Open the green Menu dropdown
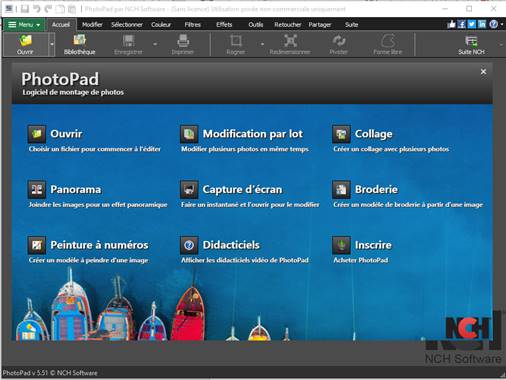The height and width of the screenshot is (380, 506). click(24, 25)
